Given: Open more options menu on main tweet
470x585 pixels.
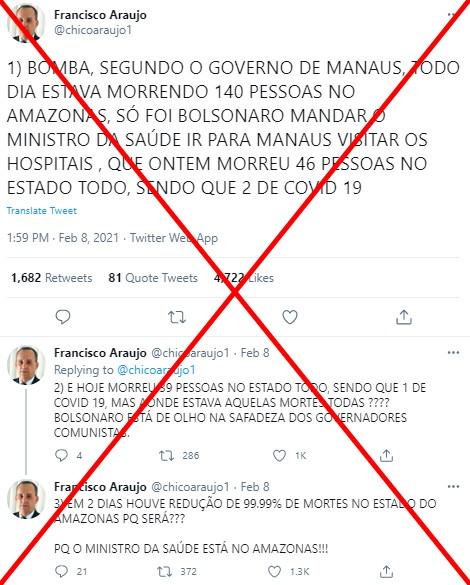Looking at the screenshot, I should tap(453, 15).
